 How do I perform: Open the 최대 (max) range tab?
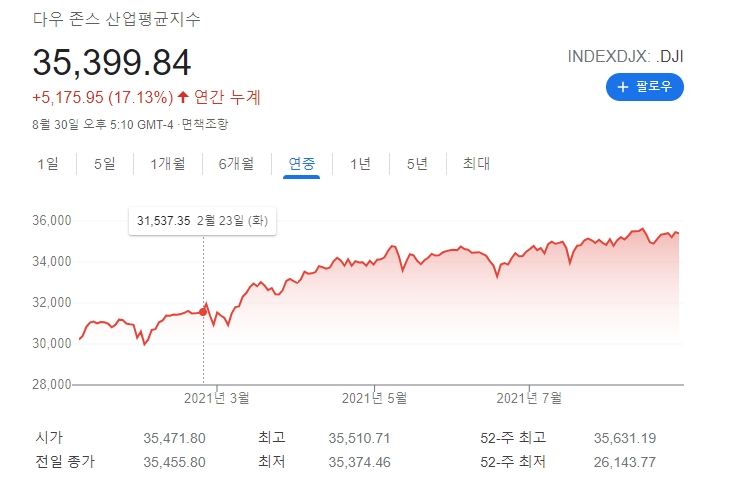(475, 164)
